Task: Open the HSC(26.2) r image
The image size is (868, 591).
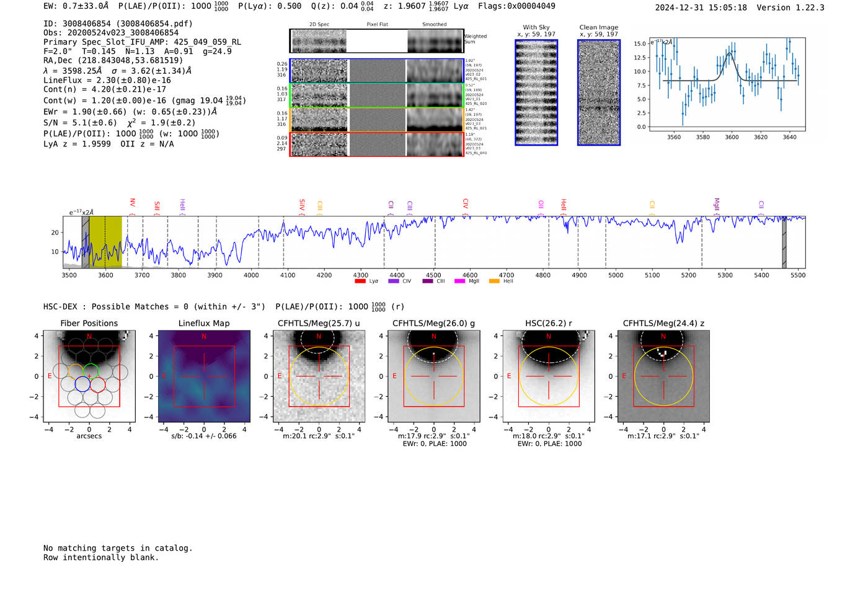Action: [x=549, y=376]
